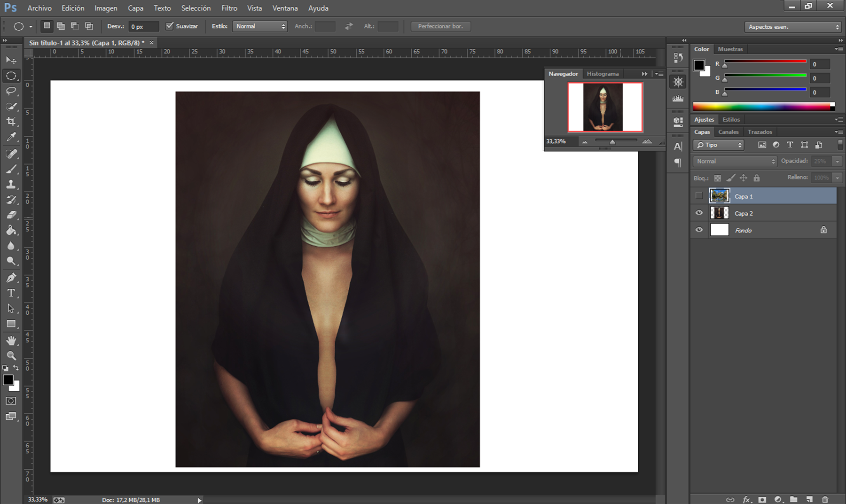
Task: Select the Eraser tool
Action: [11, 215]
